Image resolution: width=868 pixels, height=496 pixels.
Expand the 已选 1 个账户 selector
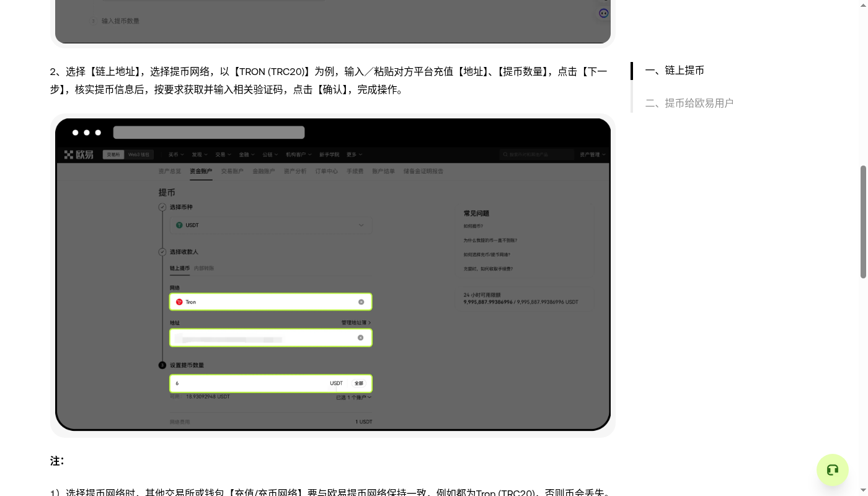coord(354,397)
